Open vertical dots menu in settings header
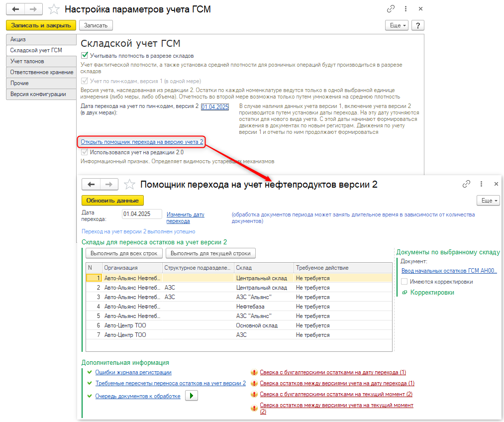The height and width of the screenshot is (422, 504). click(406, 9)
